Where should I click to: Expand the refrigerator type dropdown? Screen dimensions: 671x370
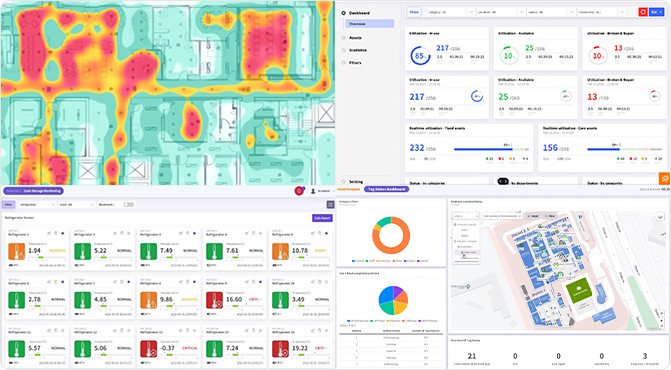tap(37, 204)
